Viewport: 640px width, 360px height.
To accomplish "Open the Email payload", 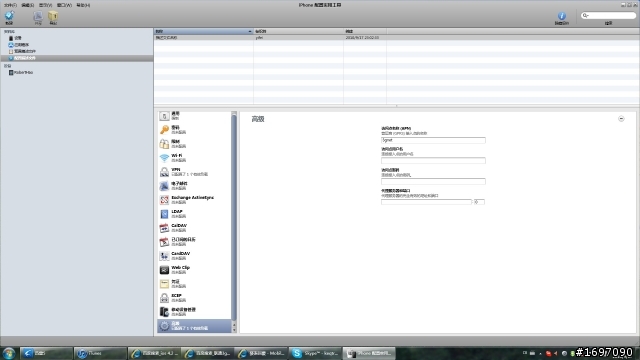I will coord(194,186).
